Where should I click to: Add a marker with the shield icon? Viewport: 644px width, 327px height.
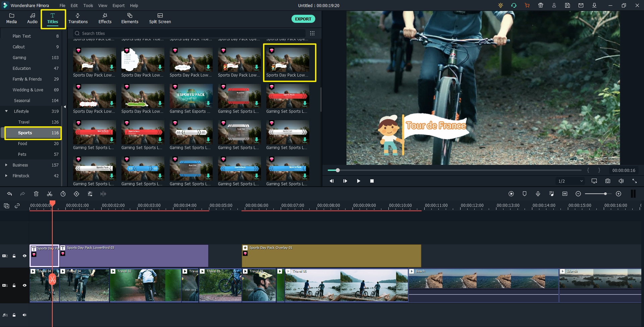[x=525, y=194]
